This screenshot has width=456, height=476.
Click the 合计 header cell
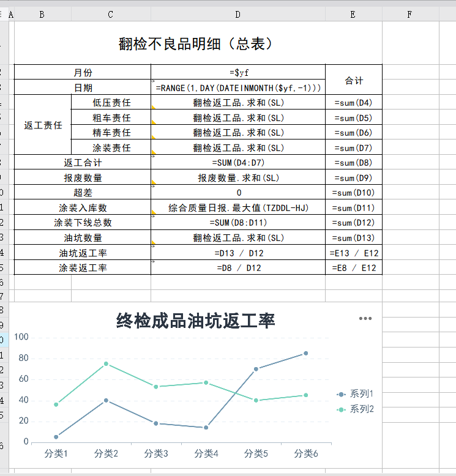pyautogui.click(x=353, y=80)
